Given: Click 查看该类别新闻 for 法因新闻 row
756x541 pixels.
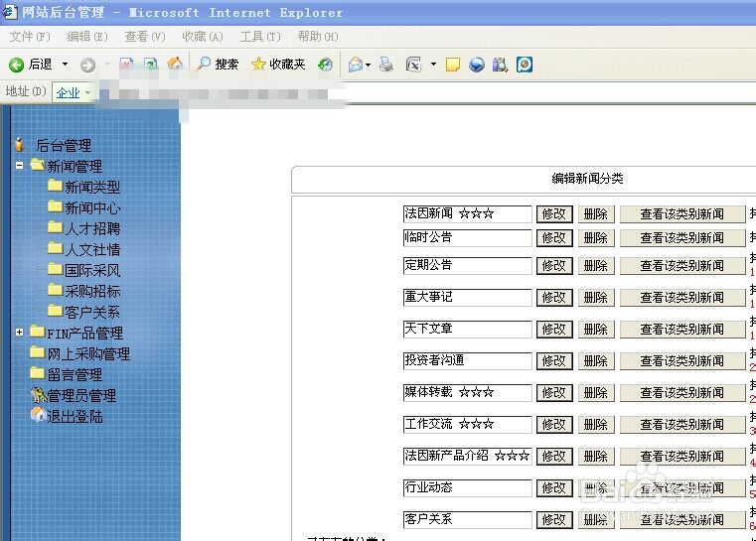Looking at the screenshot, I should [x=682, y=214].
